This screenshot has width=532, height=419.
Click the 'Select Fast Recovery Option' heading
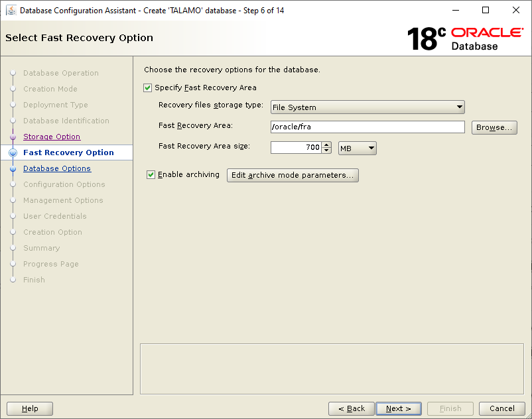pyautogui.click(x=79, y=38)
